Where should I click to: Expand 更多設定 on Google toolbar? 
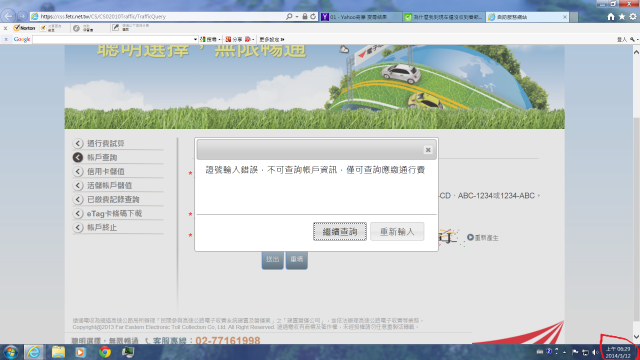point(271,39)
